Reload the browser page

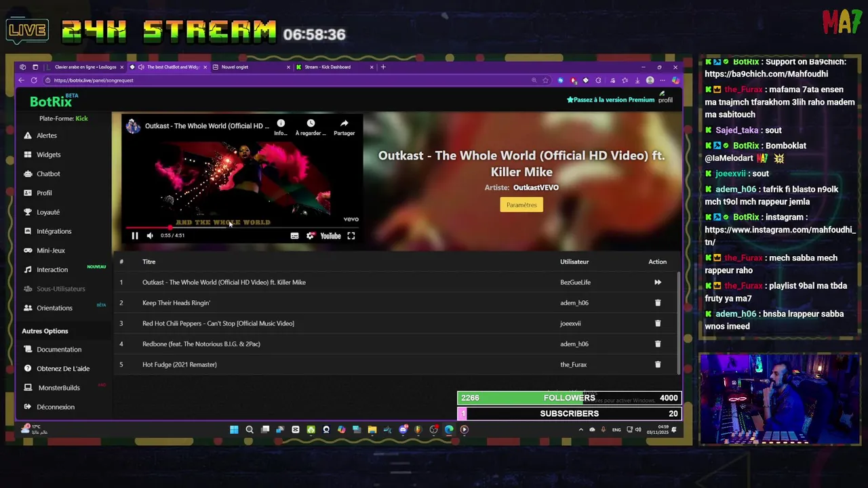coord(34,81)
